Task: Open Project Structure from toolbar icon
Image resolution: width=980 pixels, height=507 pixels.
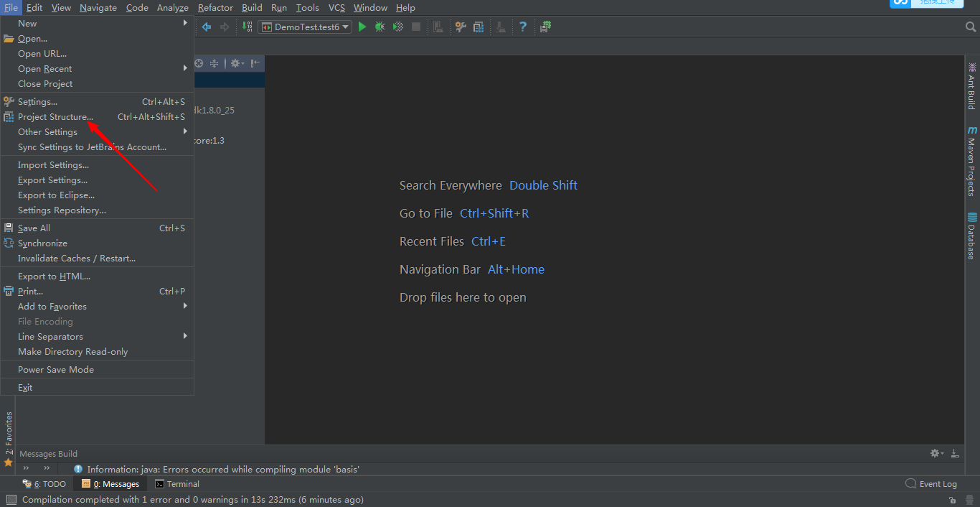Action: [479, 27]
